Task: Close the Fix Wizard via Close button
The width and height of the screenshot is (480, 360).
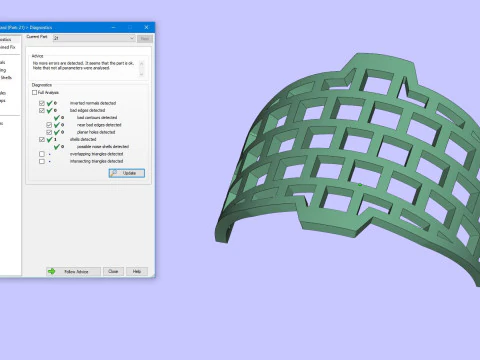Action: click(x=113, y=271)
